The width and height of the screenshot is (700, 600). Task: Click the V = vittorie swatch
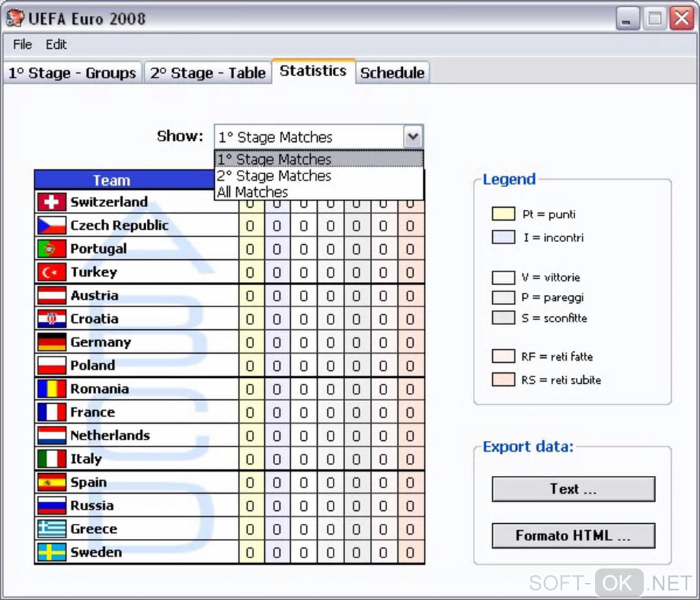(x=504, y=278)
